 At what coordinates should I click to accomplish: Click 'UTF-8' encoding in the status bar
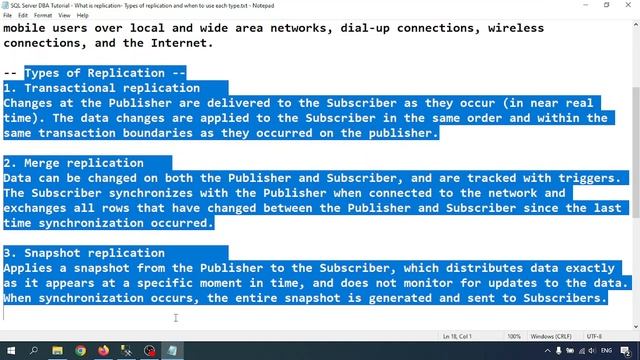[594, 336]
